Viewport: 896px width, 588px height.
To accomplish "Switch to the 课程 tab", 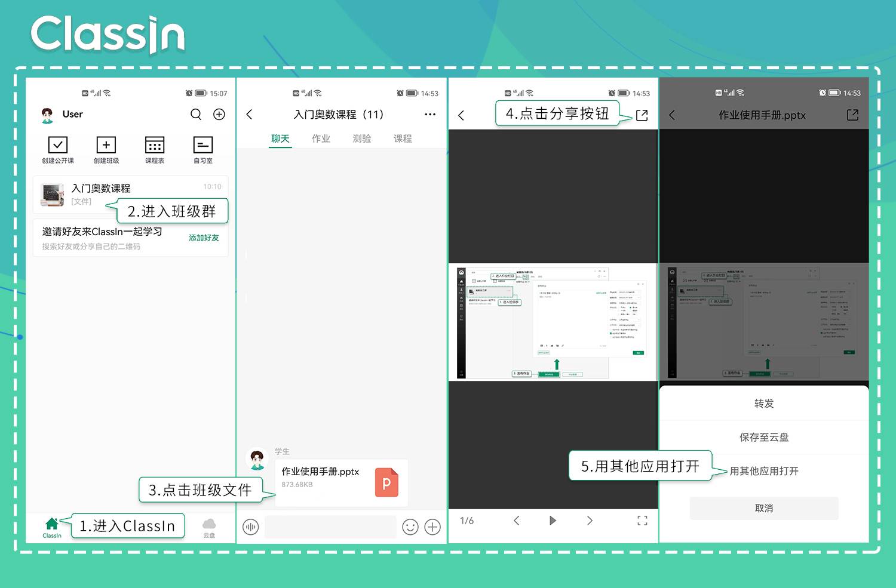I will [x=403, y=138].
